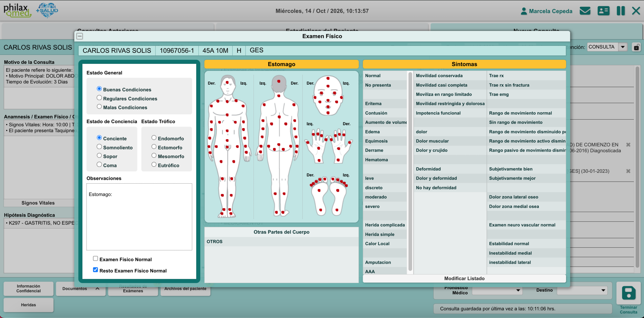Select Buenas Condiciones radio button

pos(99,89)
